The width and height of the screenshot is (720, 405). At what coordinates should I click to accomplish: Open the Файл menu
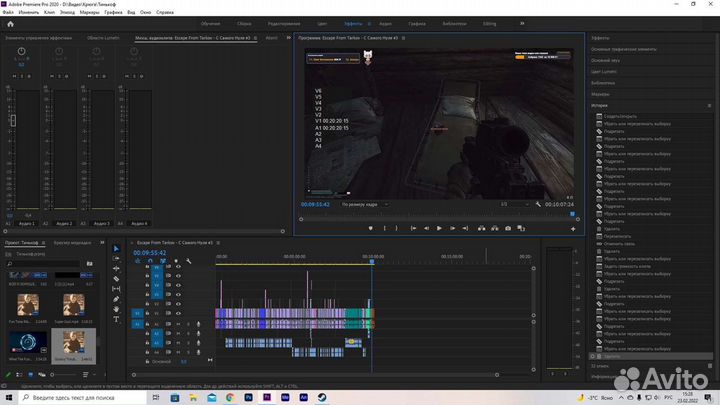pyautogui.click(x=8, y=12)
